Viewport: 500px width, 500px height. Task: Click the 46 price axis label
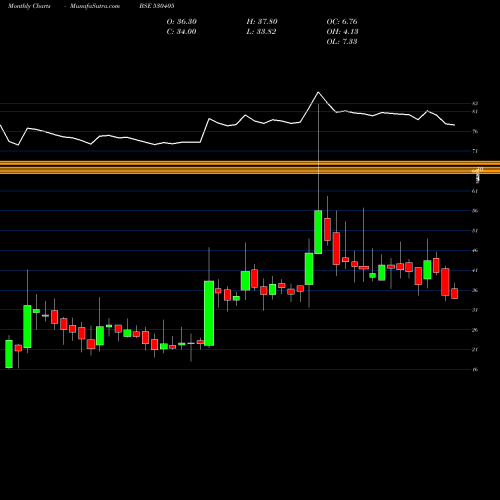[475, 250]
